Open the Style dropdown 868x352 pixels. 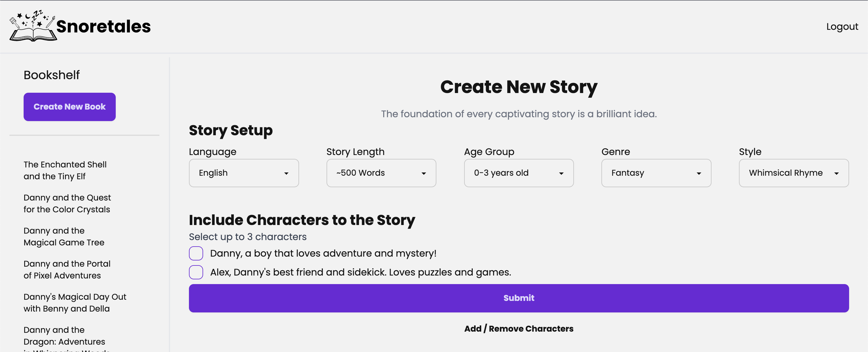click(793, 173)
